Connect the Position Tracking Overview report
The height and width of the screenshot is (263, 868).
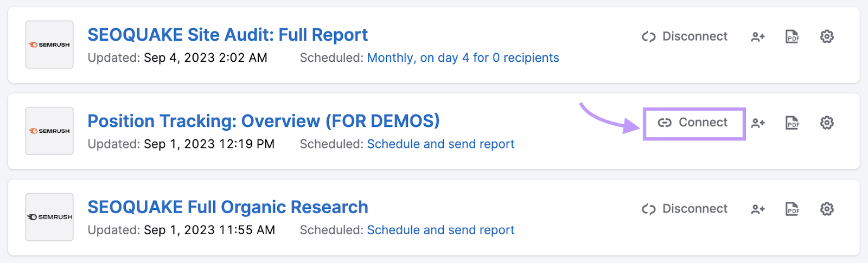[693, 123]
